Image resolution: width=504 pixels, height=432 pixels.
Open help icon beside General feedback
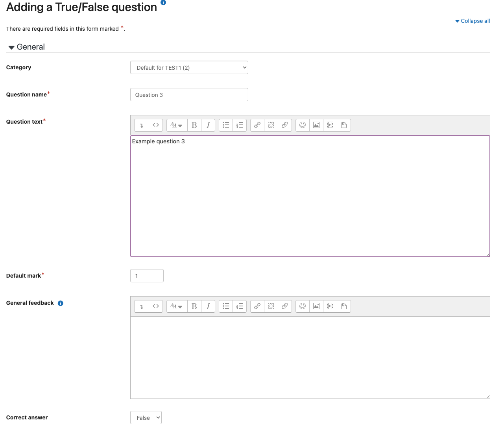tap(61, 303)
